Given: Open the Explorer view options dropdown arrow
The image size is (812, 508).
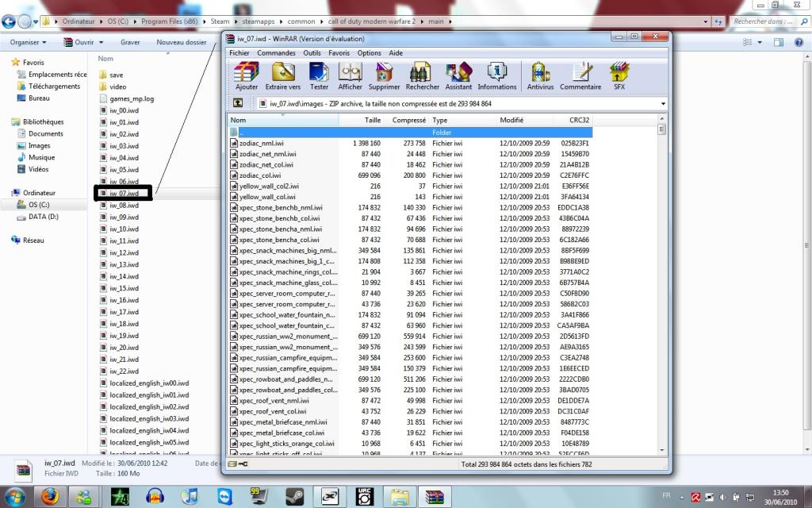Looking at the screenshot, I should tap(760, 43).
